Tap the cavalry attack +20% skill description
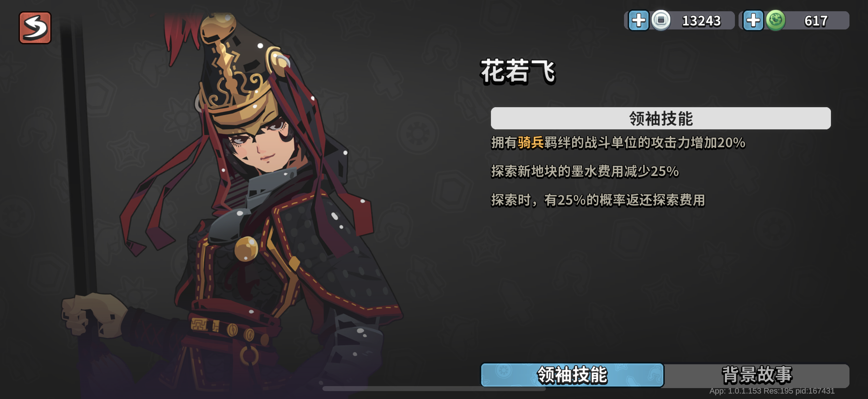The image size is (868, 399). click(x=618, y=142)
